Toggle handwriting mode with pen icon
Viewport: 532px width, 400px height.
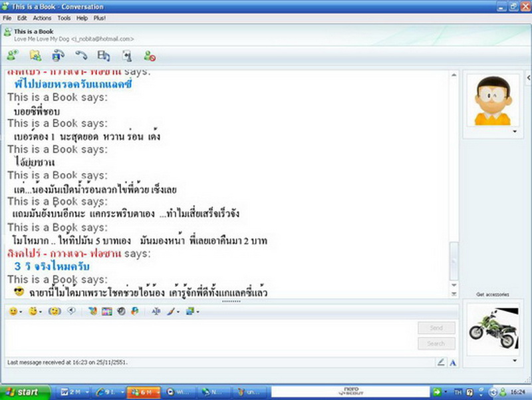click(x=440, y=362)
